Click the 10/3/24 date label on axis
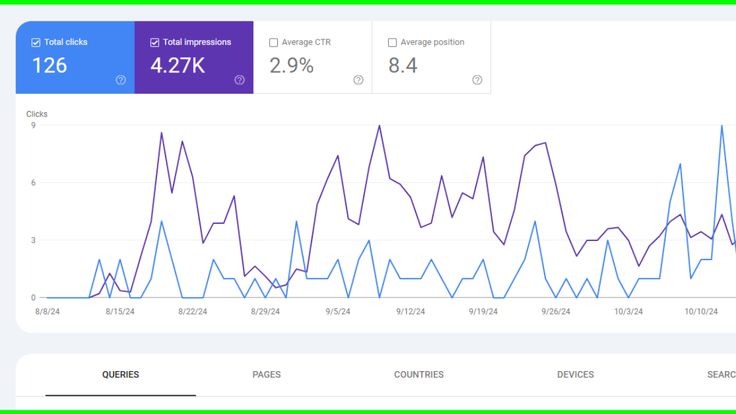Viewport: 736px width, 414px height. coord(628,311)
